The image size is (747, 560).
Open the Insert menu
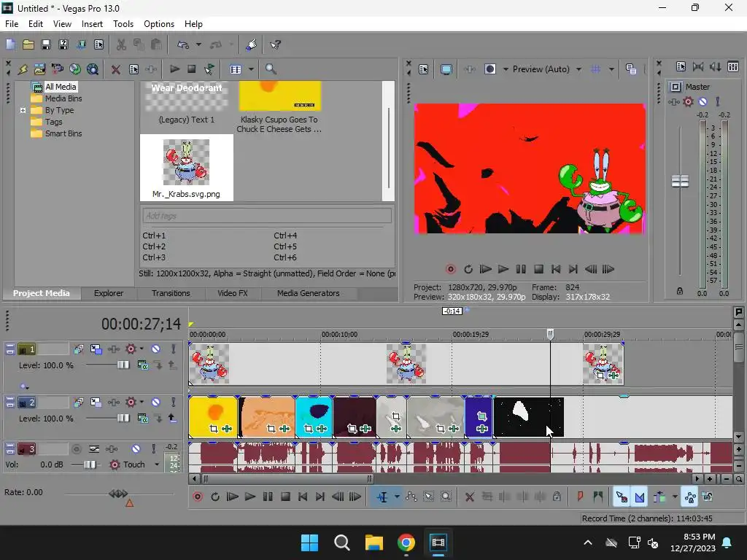[92, 24]
